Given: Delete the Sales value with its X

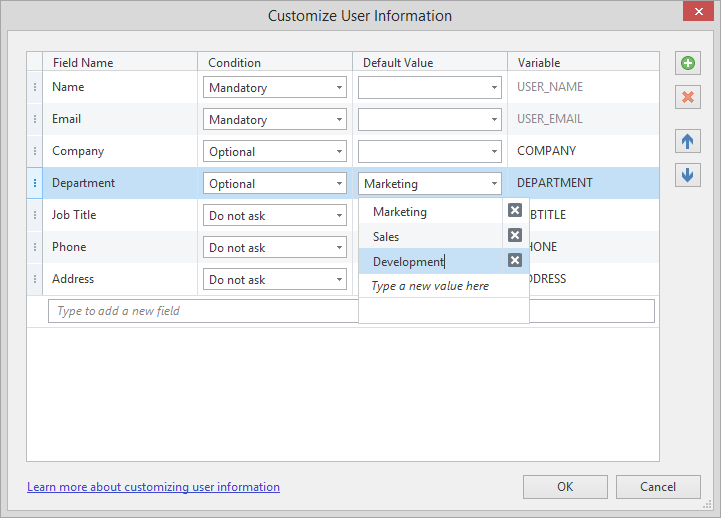Looking at the screenshot, I should [515, 235].
